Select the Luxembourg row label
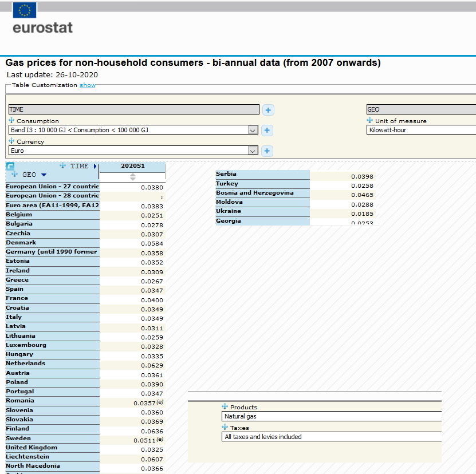This screenshot has height=474, width=476. tap(53, 345)
